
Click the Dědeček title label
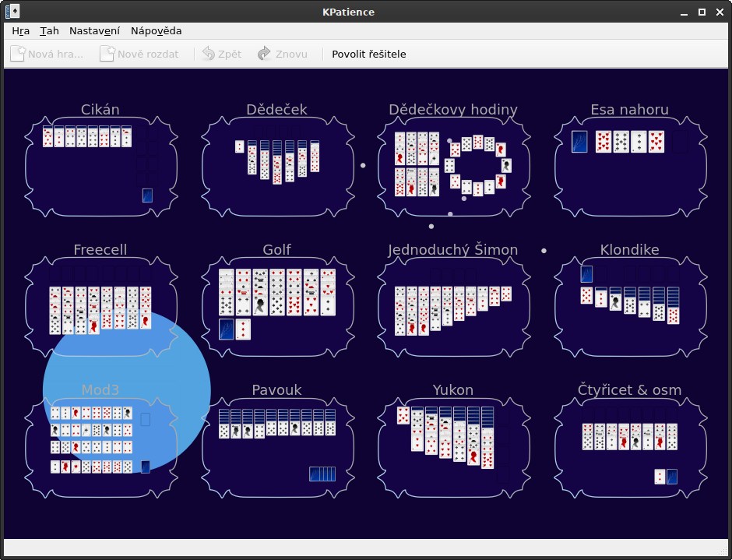(276, 109)
